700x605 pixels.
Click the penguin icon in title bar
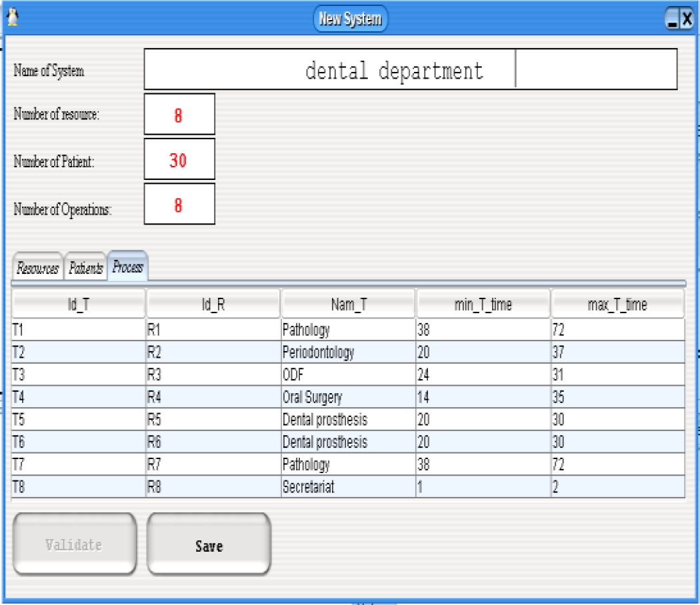12,18
